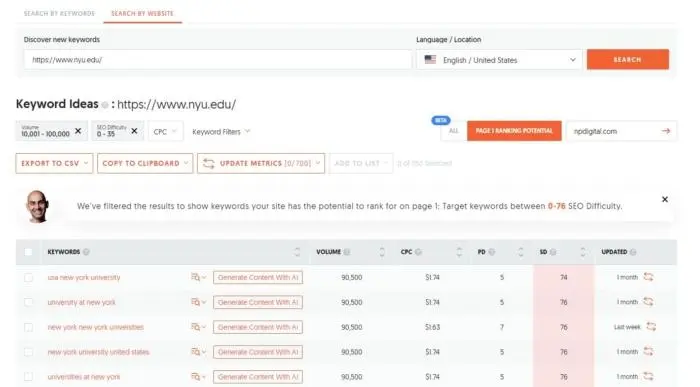Check 'new york university united states' row checkbox
The width and height of the screenshot is (700, 387).
pos(29,352)
